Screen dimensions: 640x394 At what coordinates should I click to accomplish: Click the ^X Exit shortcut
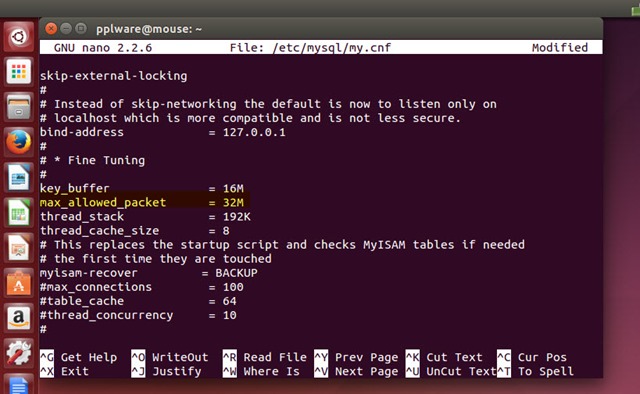[64, 372]
